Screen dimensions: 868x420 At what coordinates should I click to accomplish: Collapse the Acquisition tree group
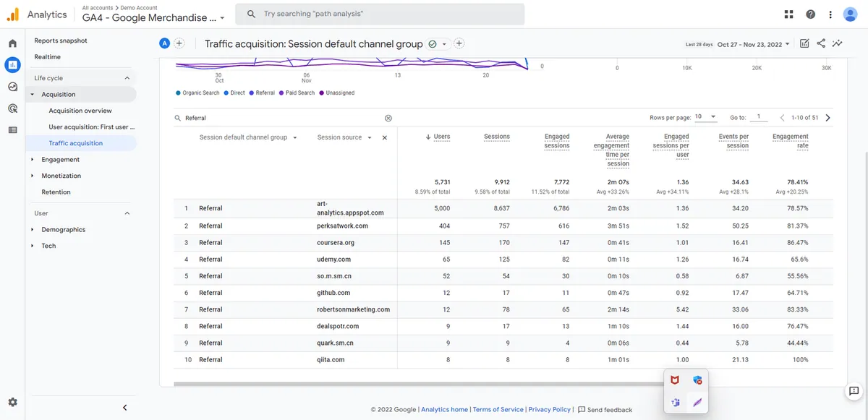tap(32, 95)
